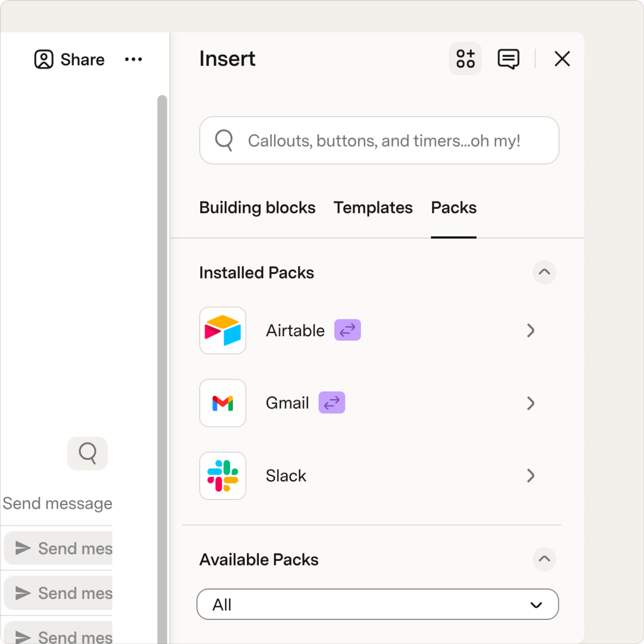Expand the Slack pack chevron
The height and width of the screenshot is (644, 644).
tap(531, 476)
